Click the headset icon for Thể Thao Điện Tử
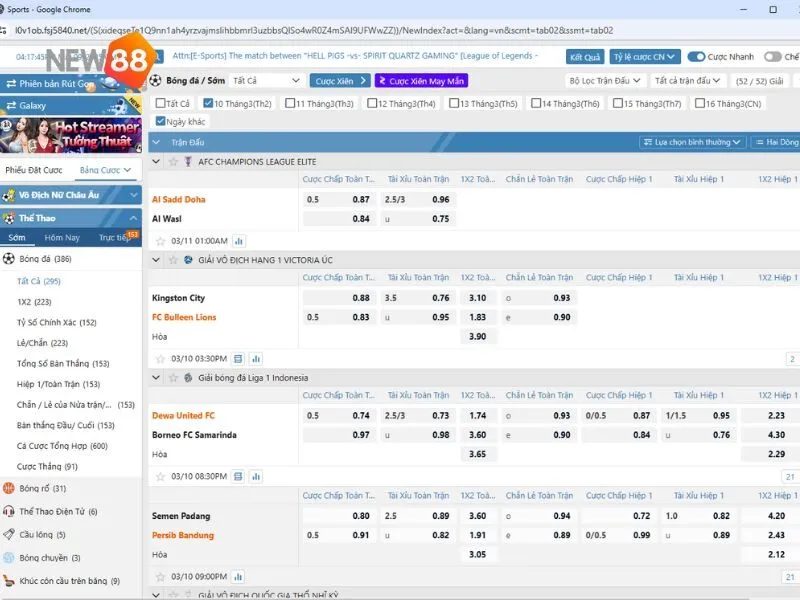Screen dimensions: 800x600 point(9,511)
